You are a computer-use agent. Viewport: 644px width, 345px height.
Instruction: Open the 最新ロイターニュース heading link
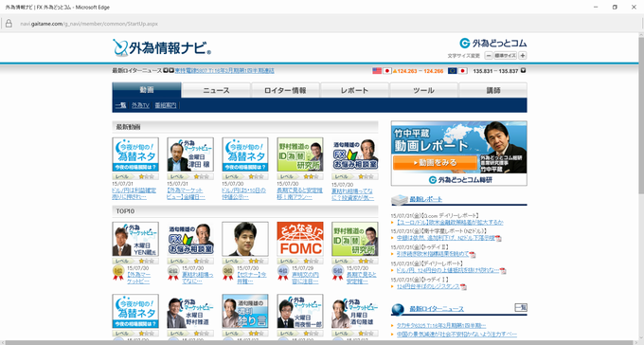coord(437,309)
